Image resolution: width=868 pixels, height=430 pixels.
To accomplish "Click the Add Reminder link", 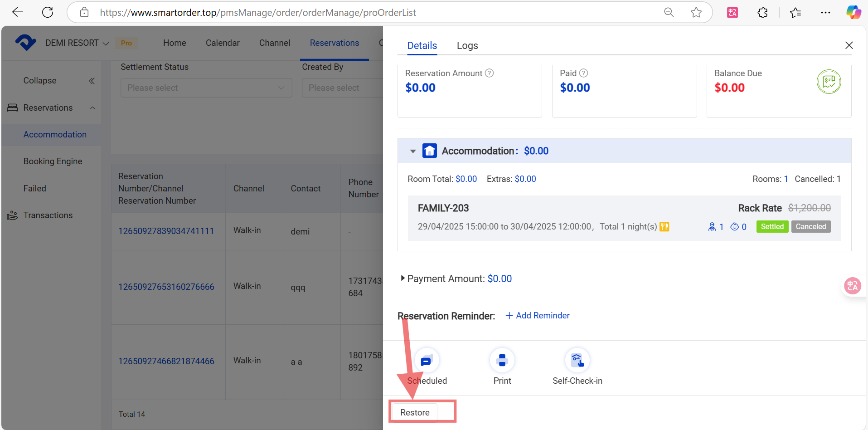I will pyautogui.click(x=538, y=315).
